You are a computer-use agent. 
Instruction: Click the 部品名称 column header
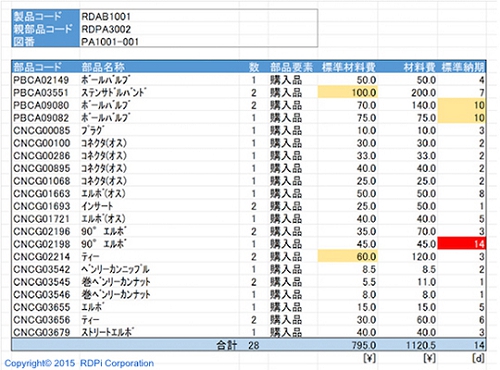click(103, 67)
